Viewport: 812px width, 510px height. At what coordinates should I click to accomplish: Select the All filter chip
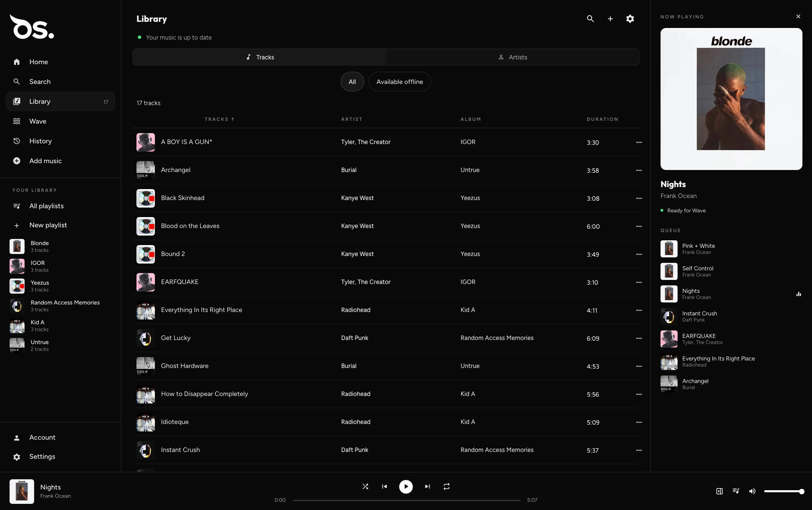click(x=352, y=82)
